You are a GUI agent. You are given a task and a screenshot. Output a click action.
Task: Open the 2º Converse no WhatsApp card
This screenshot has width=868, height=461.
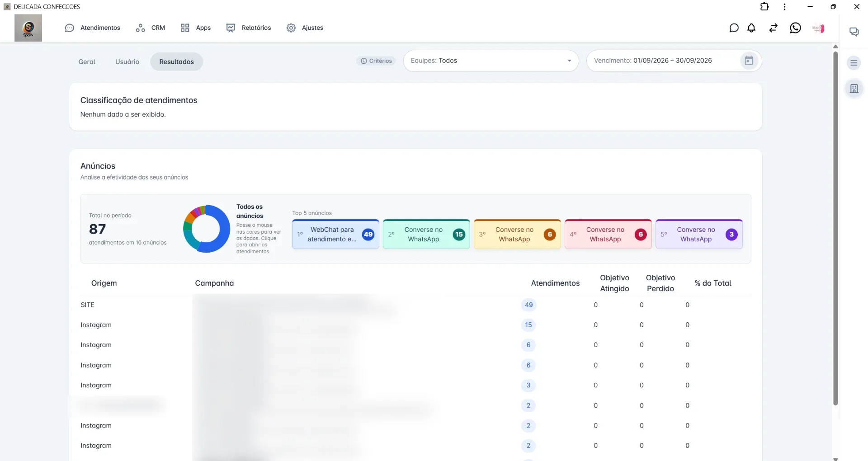pyautogui.click(x=426, y=234)
